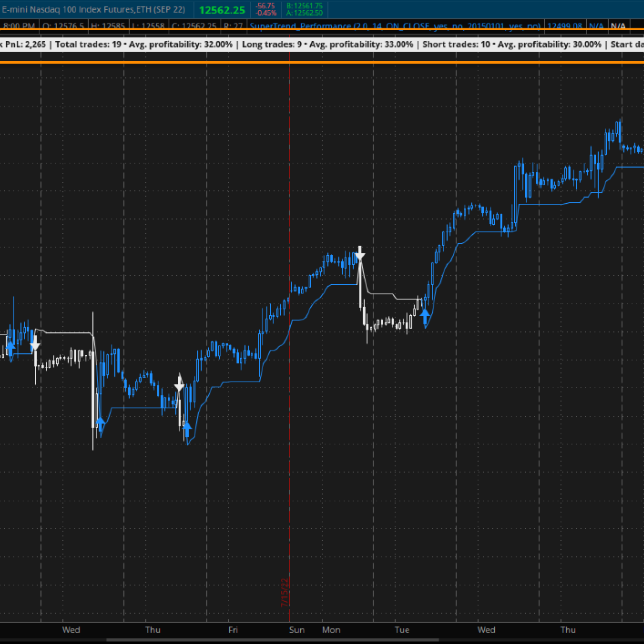Click the first Wed label on the time axis

(x=72, y=630)
